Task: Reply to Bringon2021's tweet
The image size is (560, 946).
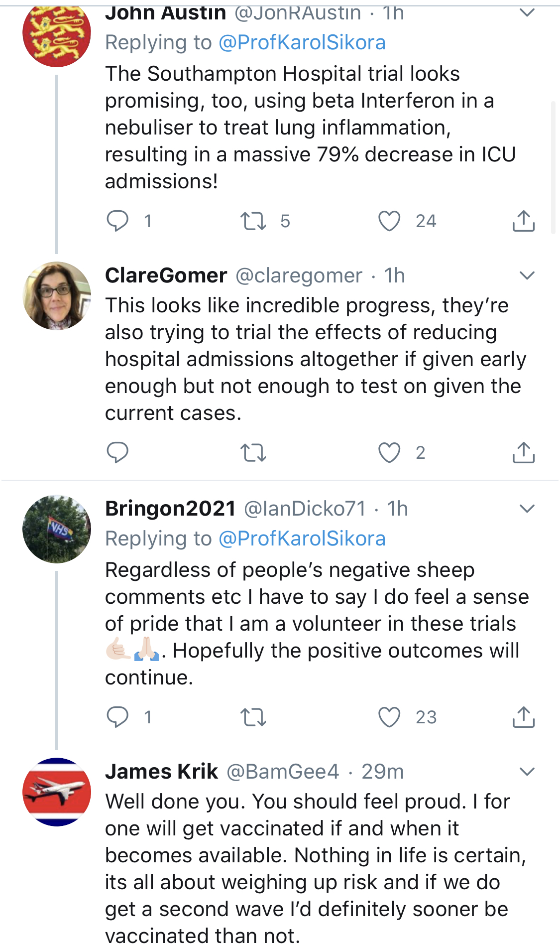Action: (x=117, y=717)
